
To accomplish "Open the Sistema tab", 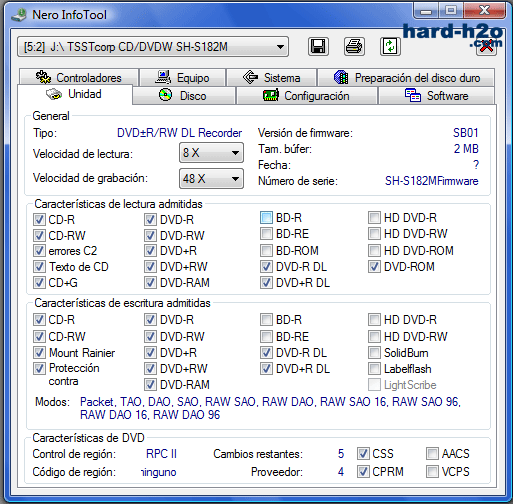I will tap(271, 77).
